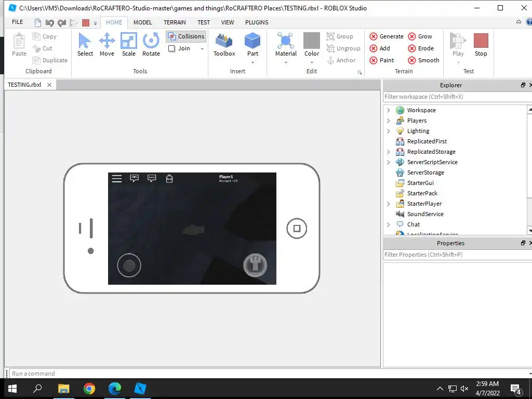
Task: Tap the chat bubble icon in the emulator
Action: [152, 178]
